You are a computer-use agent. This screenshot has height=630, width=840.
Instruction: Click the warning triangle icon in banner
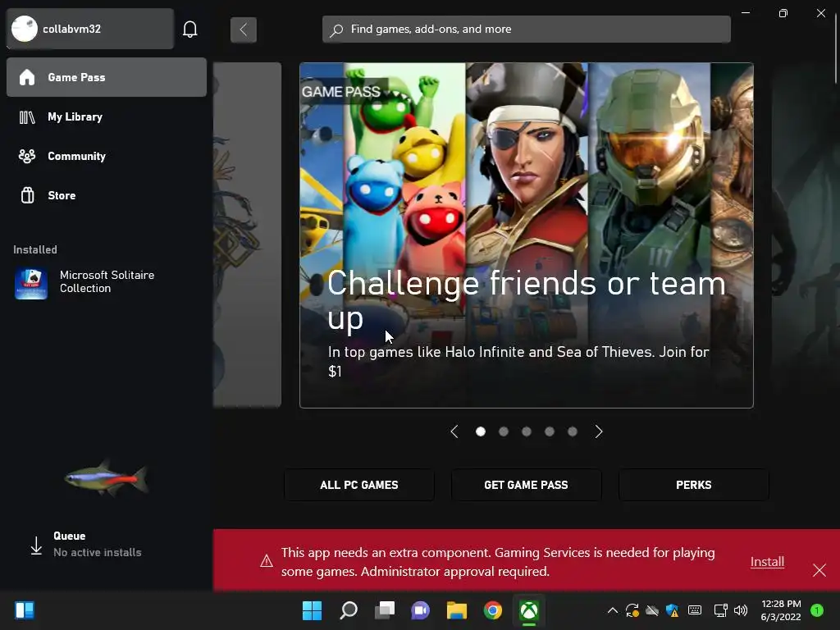(267, 561)
